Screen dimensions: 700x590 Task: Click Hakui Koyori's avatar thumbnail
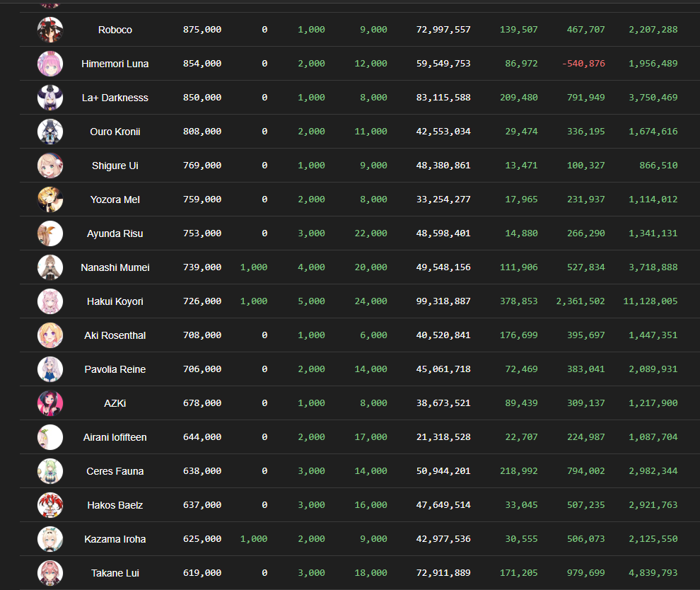tap(50, 301)
